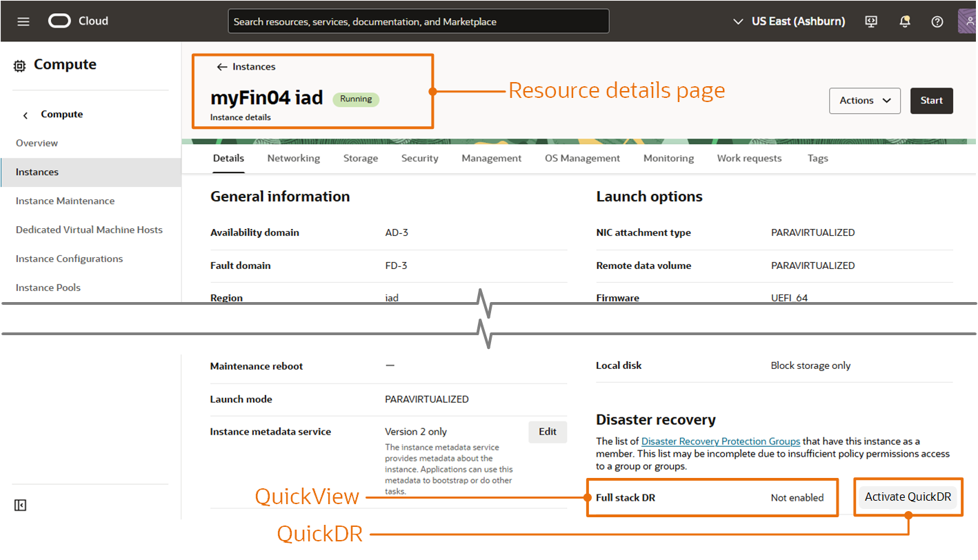Open the Actions dropdown
The width and height of the screenshot is (978, 560).
pos(864,101)
